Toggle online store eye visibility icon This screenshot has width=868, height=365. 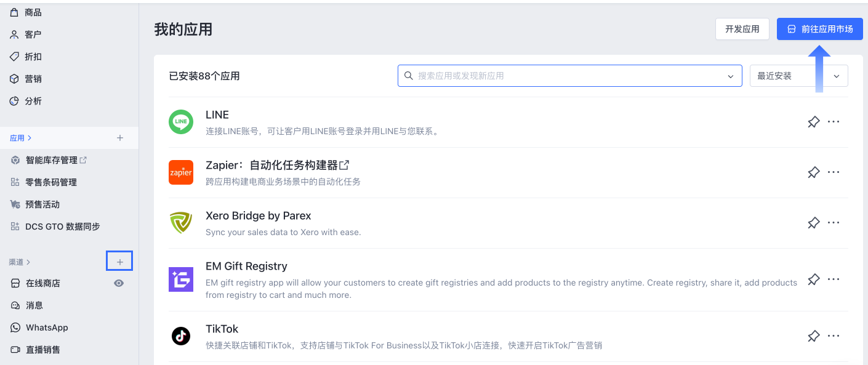(x=119, y=283)
